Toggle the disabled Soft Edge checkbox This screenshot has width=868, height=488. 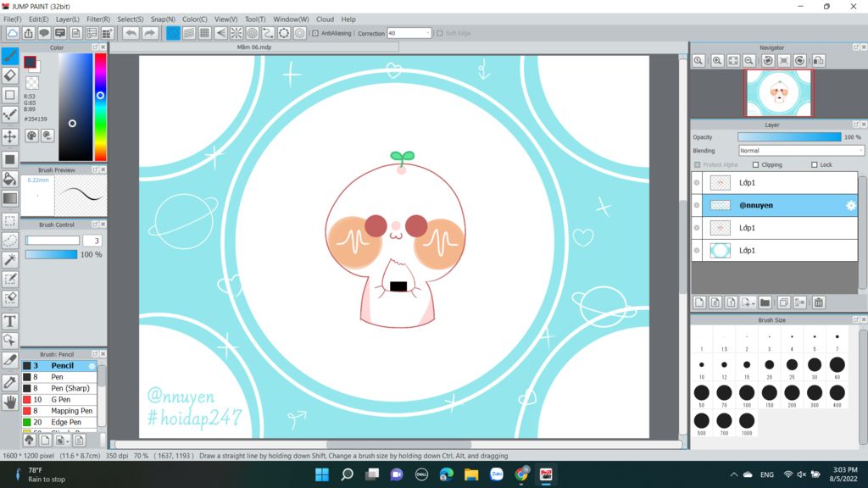(440, 33)
